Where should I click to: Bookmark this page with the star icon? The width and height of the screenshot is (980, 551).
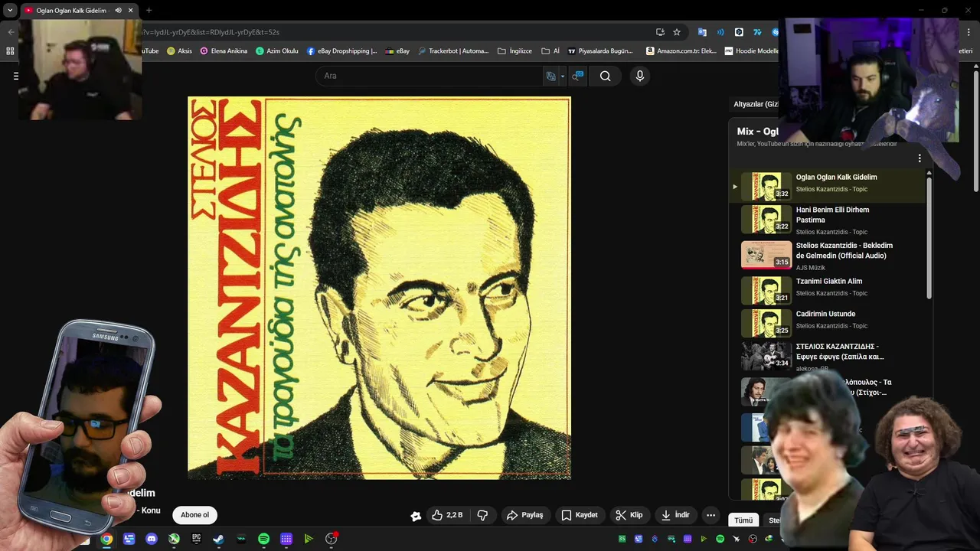pos(677,32)
